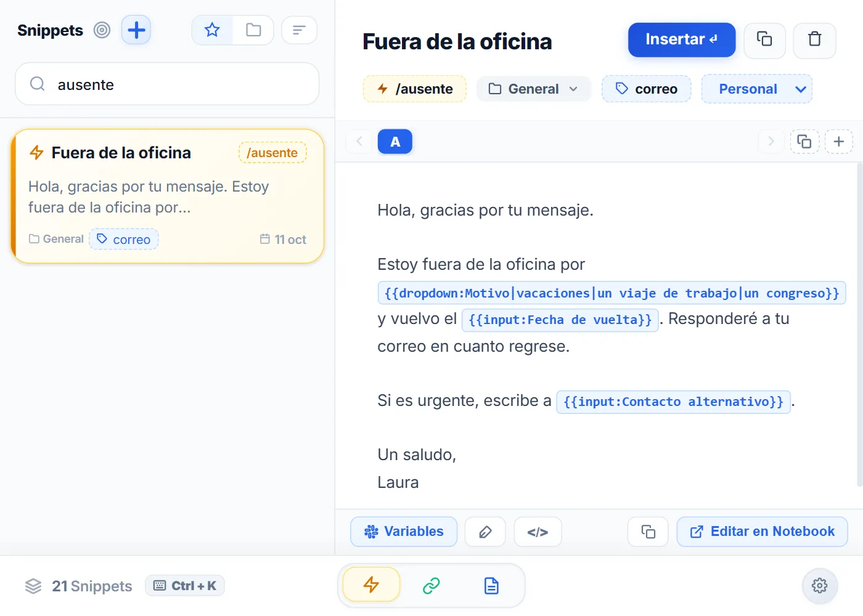
Task: Open the Personal dropdown
Action: coord(756,89)
